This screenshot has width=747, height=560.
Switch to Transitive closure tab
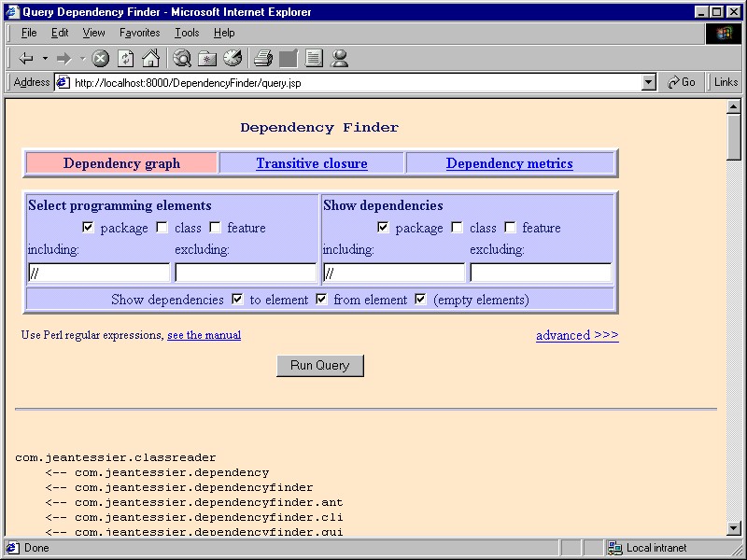[312, 163]
